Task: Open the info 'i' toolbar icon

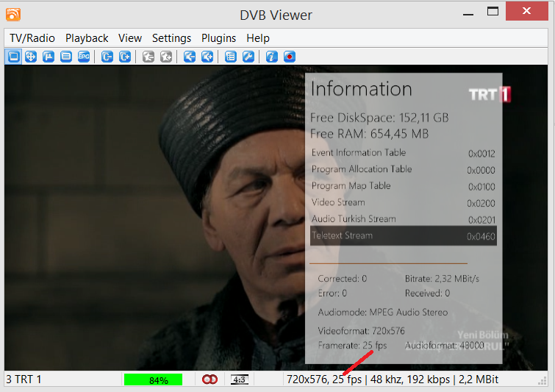Action: click(x=271, y=57)
